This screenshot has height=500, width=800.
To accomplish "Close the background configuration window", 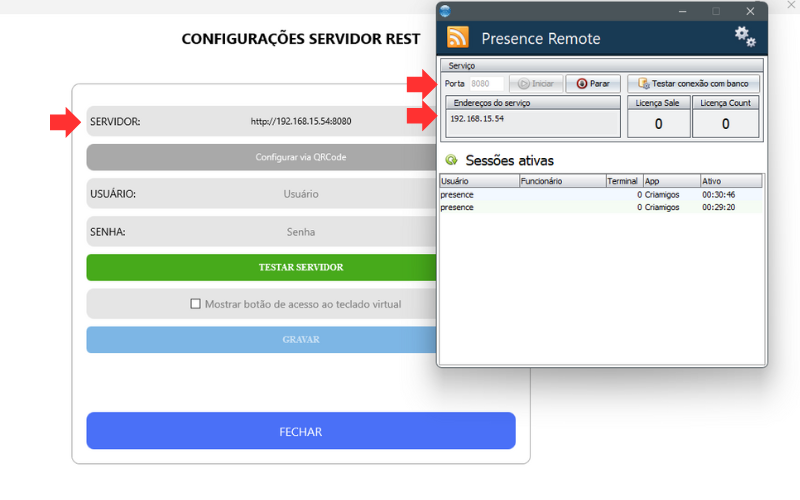I will tap(791, 5).
